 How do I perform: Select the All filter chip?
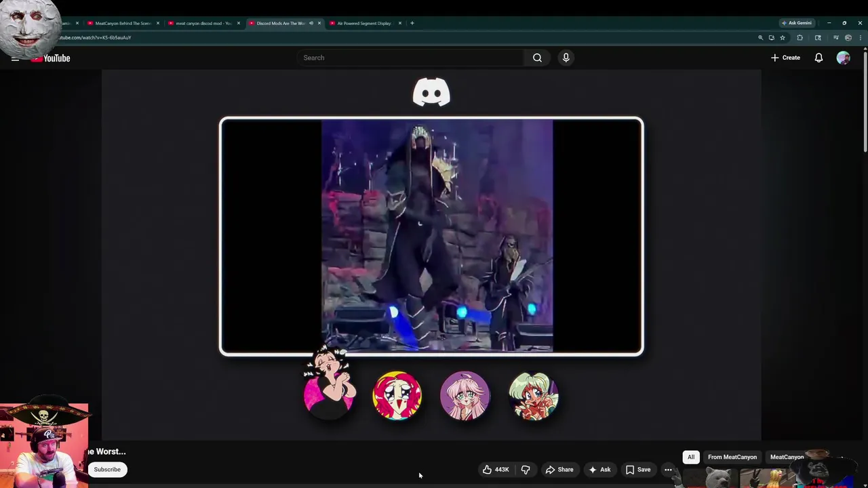tap(691, 457)
